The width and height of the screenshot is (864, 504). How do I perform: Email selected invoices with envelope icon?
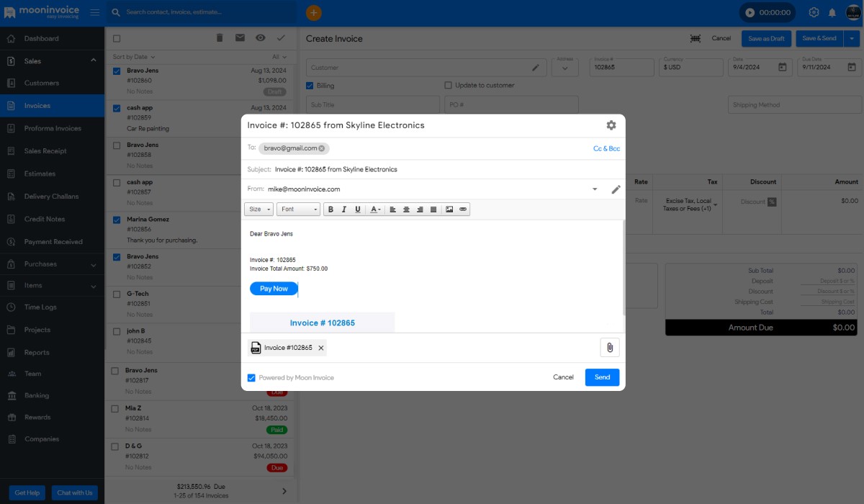[240, 38]
